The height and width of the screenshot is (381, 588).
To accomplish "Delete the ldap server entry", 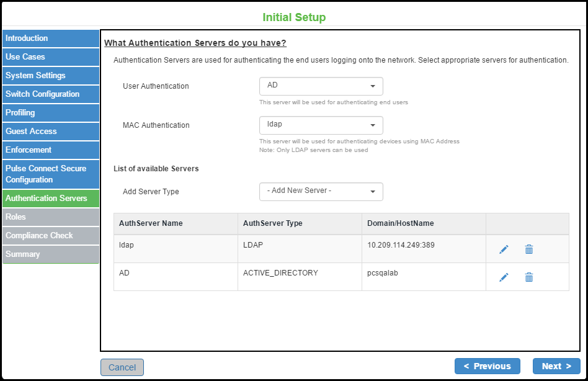I will (x=529, y=249).
